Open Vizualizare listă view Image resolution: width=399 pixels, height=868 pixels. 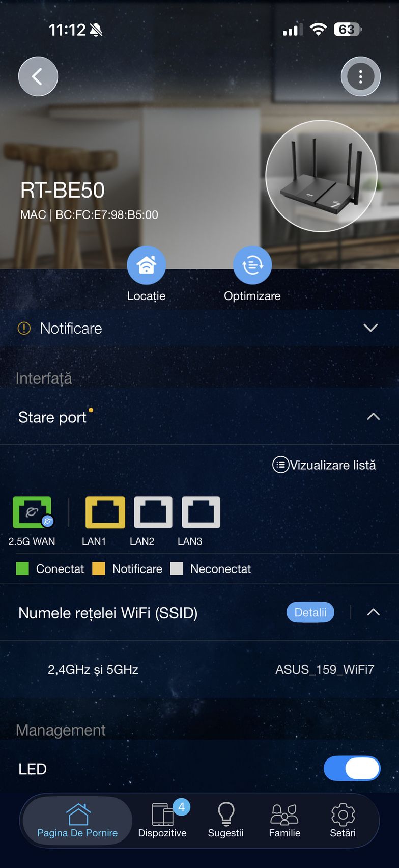click(x=324, y=465)
